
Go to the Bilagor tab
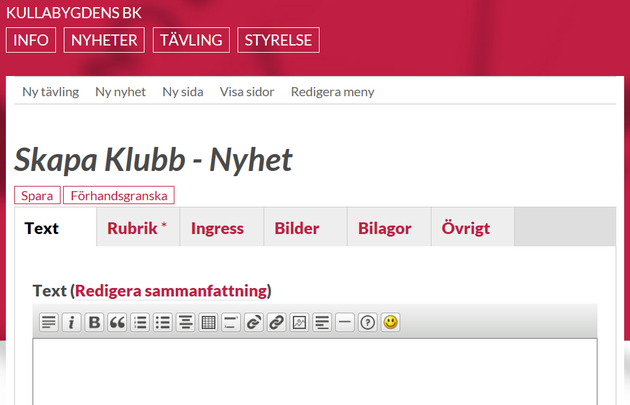[x=384, y=228]
